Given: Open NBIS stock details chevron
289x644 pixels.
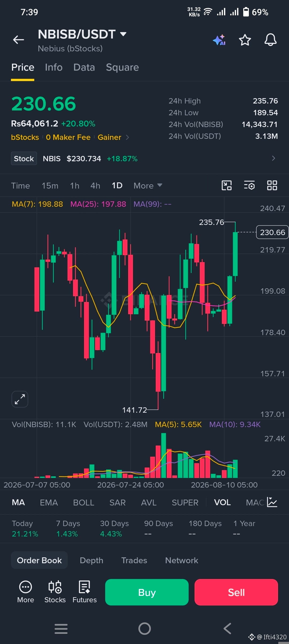Looking at the screenshot, I should [273, 158].
